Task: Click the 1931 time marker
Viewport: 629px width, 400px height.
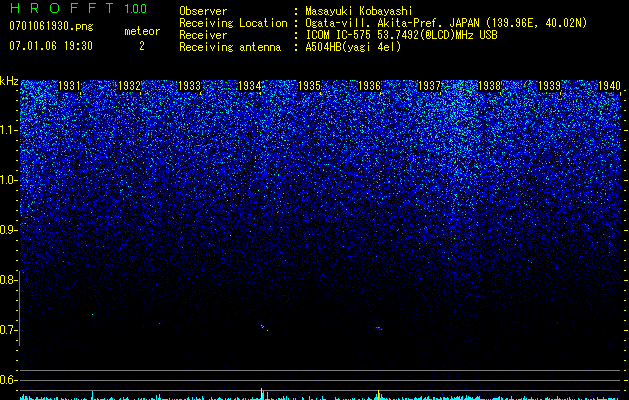Action: click(x=69, y=86)
